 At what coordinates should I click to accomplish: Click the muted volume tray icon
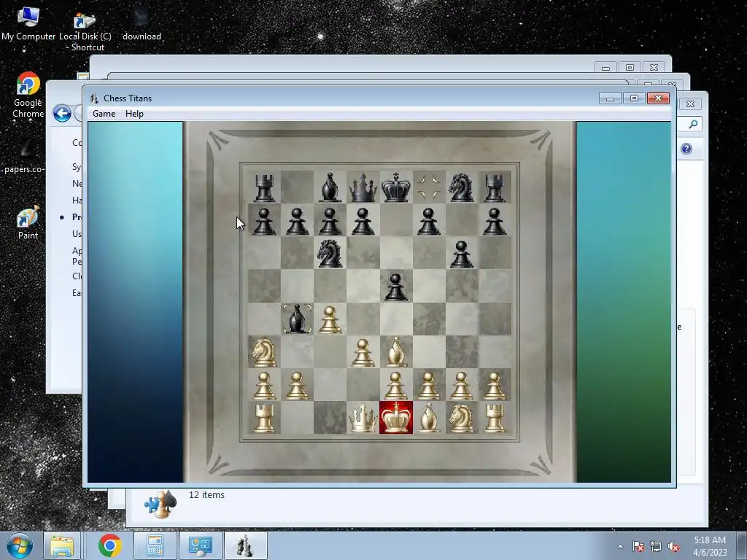[x=673, y=546]
